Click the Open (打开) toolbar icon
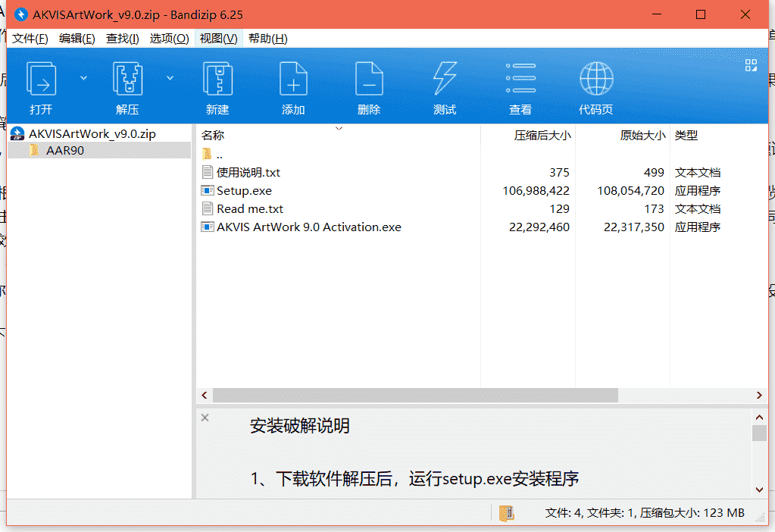775x532 pixels. (x=41, y=78)
